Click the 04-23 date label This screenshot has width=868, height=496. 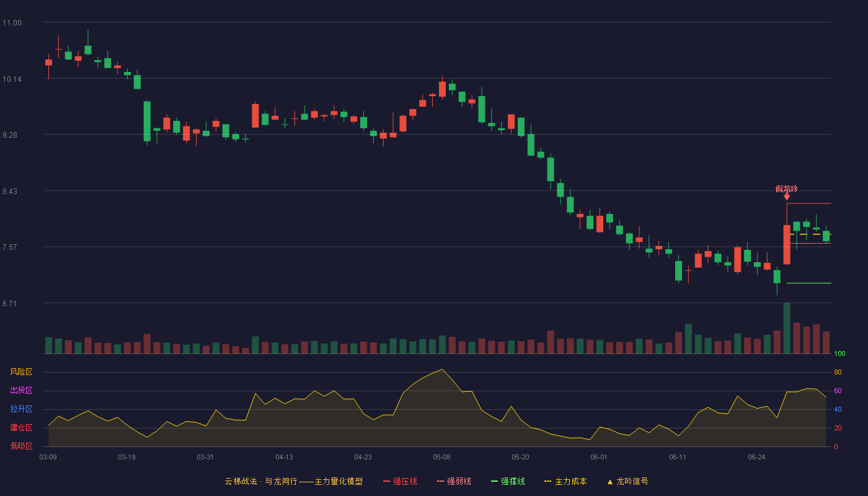point(363,457)
